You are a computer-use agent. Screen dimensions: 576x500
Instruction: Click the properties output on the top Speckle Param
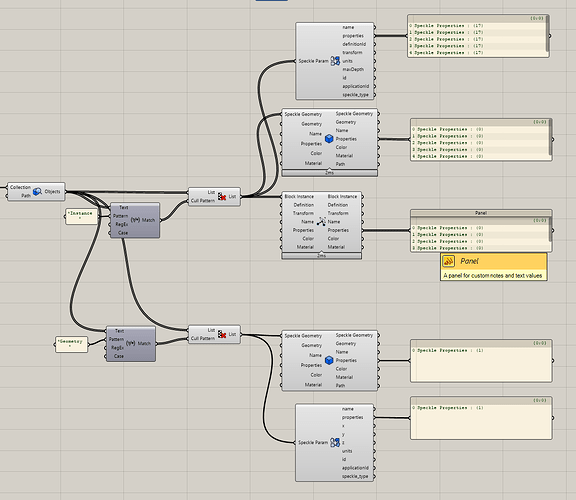(353, 36)
